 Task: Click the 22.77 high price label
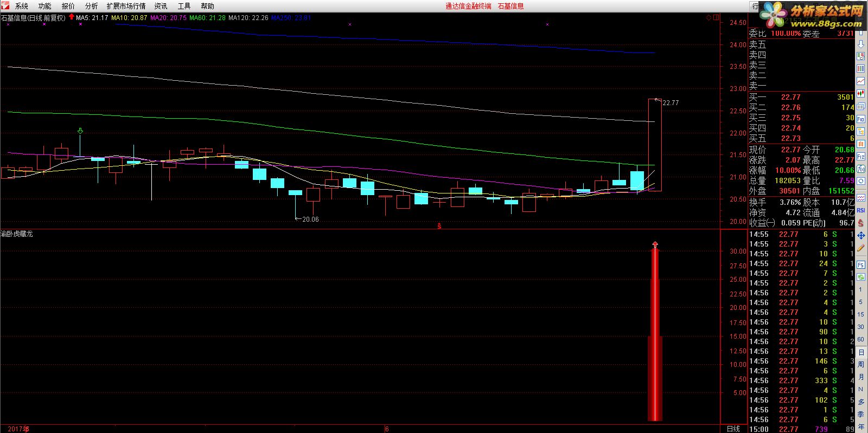tap(671, 102)
